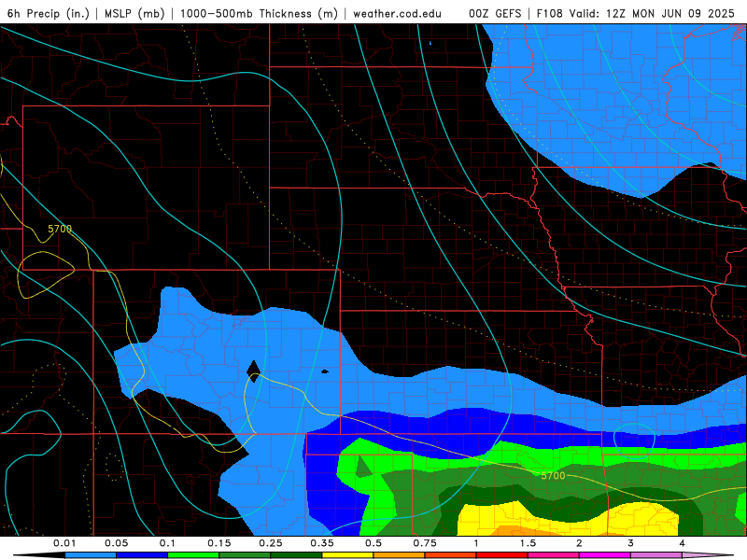The width and height of the screenshot is (747, 560).
Task: Click the 1.5 legend value
Action: coord(528,543)
